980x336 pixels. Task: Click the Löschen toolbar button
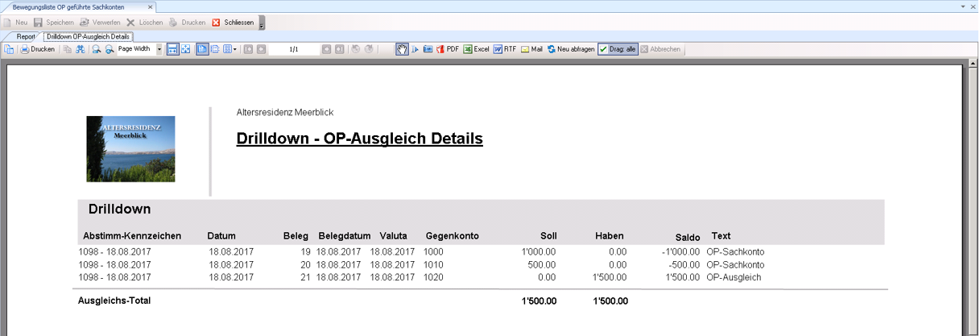(x=144, y=23)
